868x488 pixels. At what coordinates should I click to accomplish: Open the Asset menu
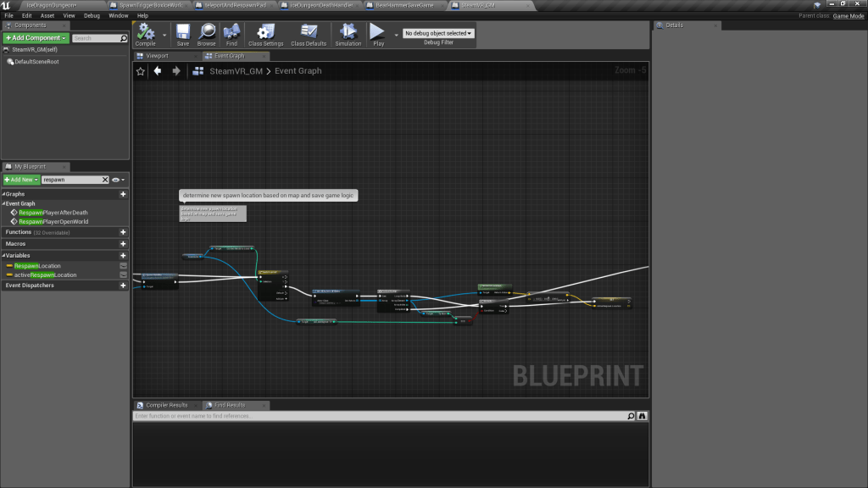[47, 15]
